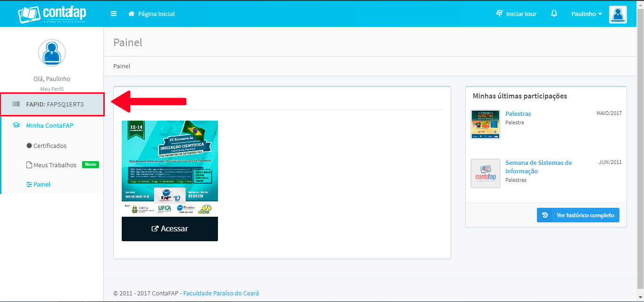
Task: Click the sidebar profile avatar image
Action: point(52,53)
